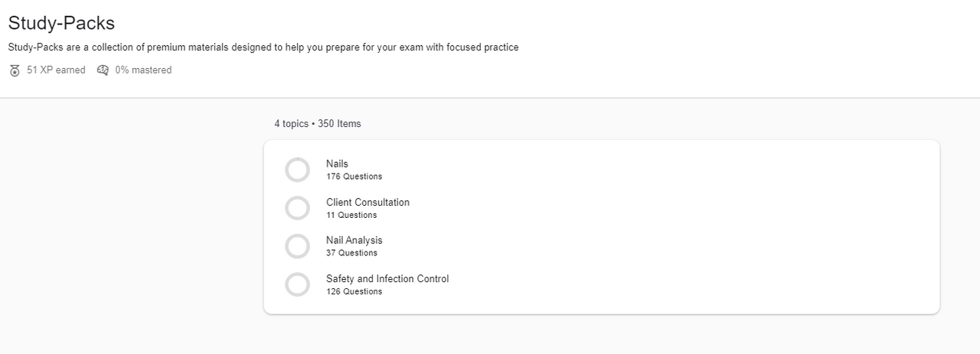Click the Study-Packs description sentence

pyautogui.click(x=263, y=47)
